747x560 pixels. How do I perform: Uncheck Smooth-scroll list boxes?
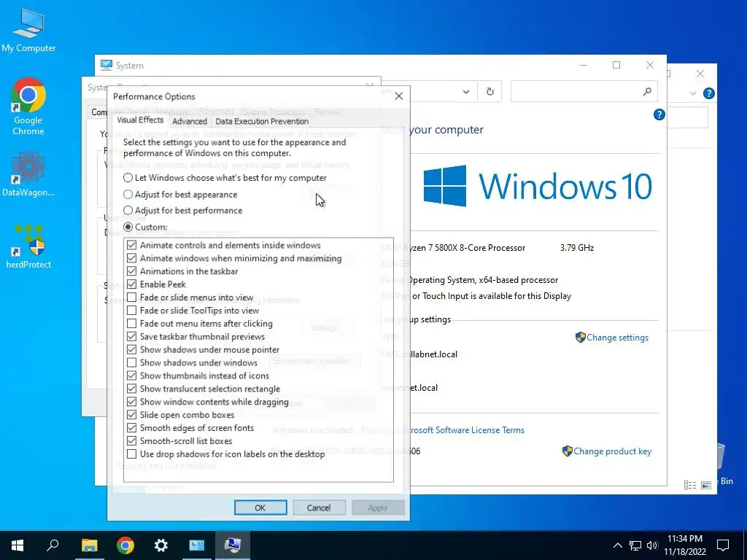[x=132, y=441]
